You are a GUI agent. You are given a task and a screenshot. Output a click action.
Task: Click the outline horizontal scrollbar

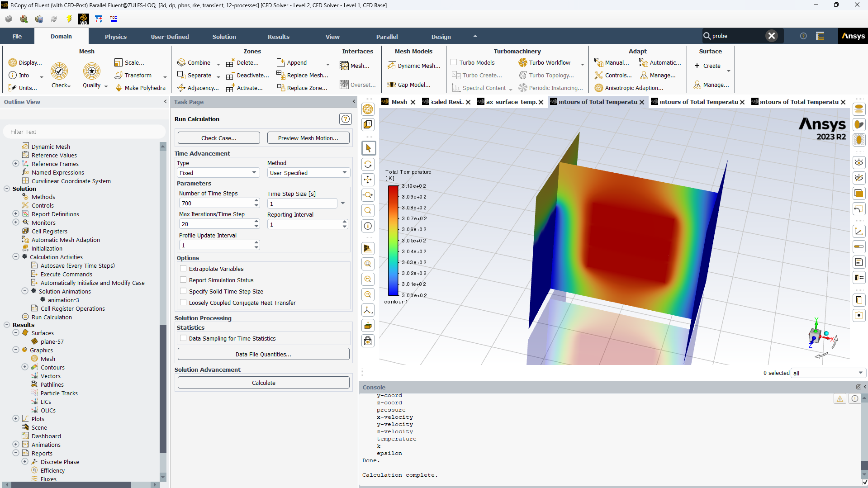click(71, 485)
